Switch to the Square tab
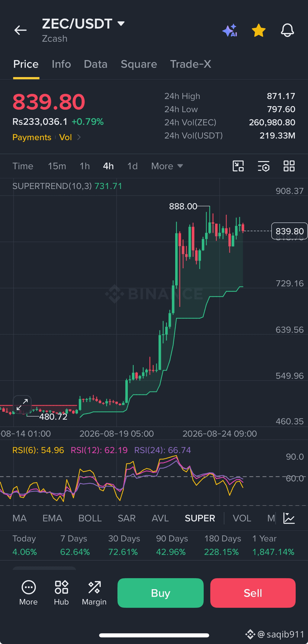The width and height of the screenshot is (308, 644). (139, 64)
